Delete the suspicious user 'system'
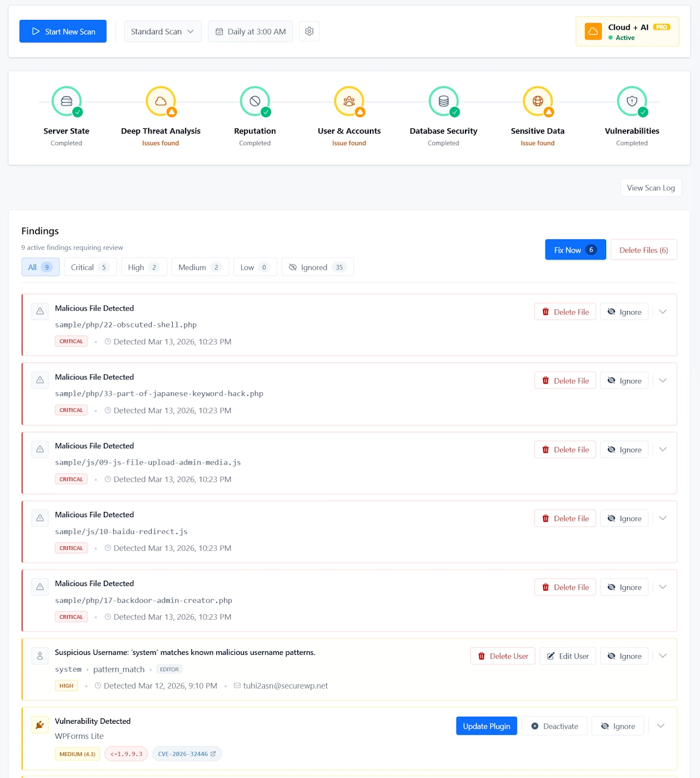The height and width of the screenshot is (778, 700). coord(503,656)
